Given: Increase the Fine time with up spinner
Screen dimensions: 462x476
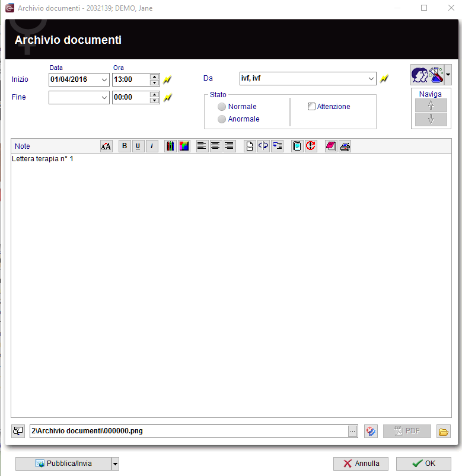Looking at the screenshot, I should pyautogui.click(x=155, y=95).
